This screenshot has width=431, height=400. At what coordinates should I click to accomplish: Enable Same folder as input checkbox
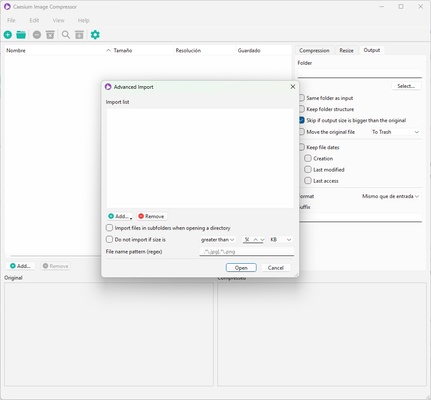(302, 98)
